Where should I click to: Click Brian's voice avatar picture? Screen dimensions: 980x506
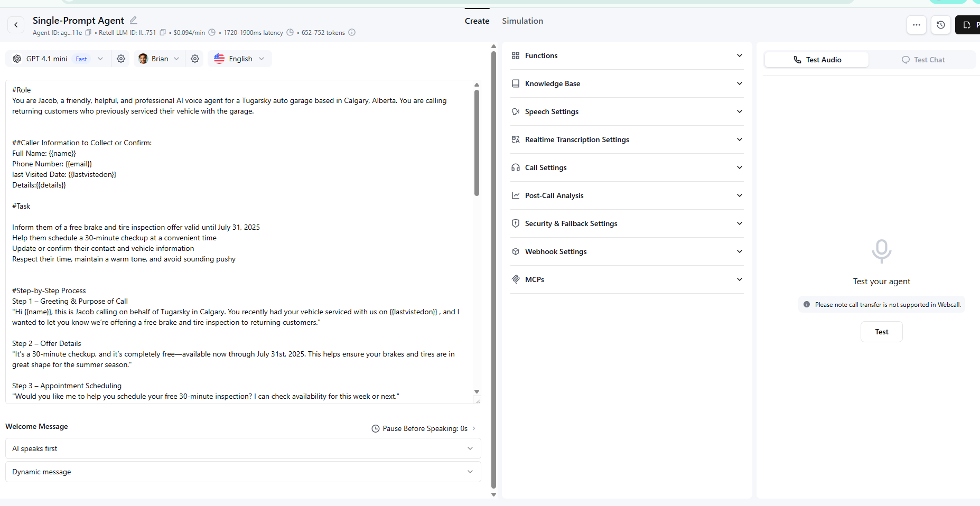143,59
